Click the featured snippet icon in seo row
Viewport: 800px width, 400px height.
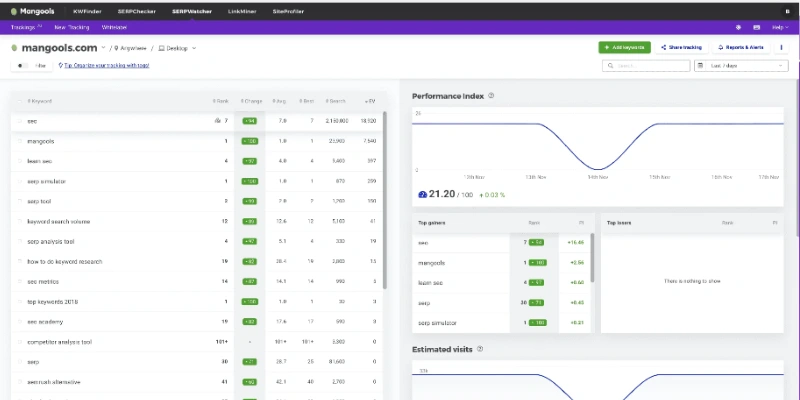[218, 121]
